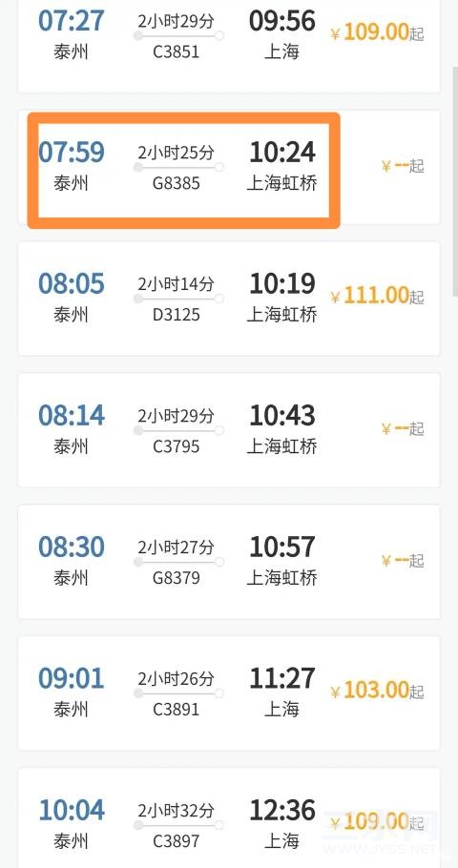Click the 10:24 arrival at 上海虹桥

[282, 153]
